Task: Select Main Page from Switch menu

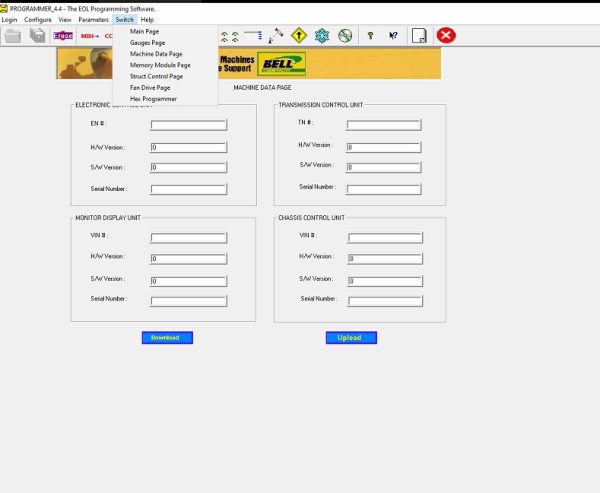Action: tap(166, 31)
